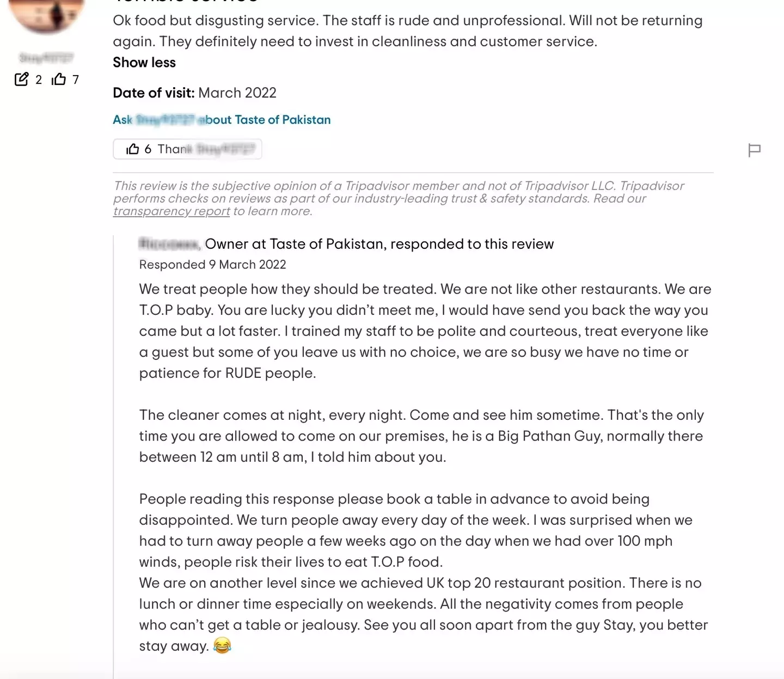784x679 pixels.
Task: Click the owner's blurred name in response header
Action: [169, 244]
